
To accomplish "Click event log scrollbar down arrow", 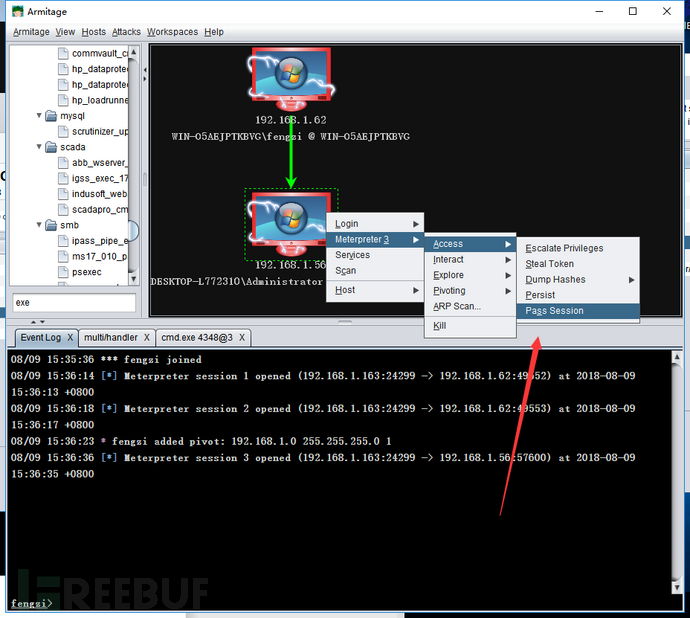I will [677, 587].
